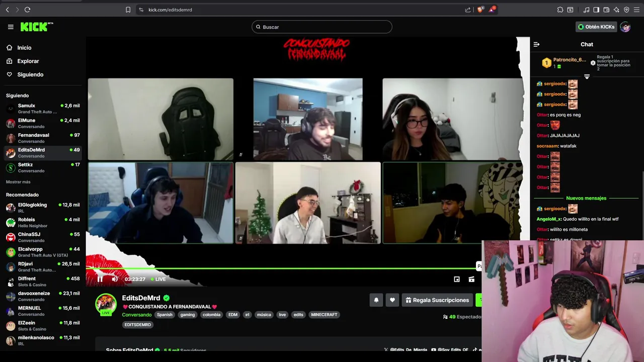Collapse the chat panel
Image resolution: width=644 pixels, height=362 pixels.
coord(536,44)
